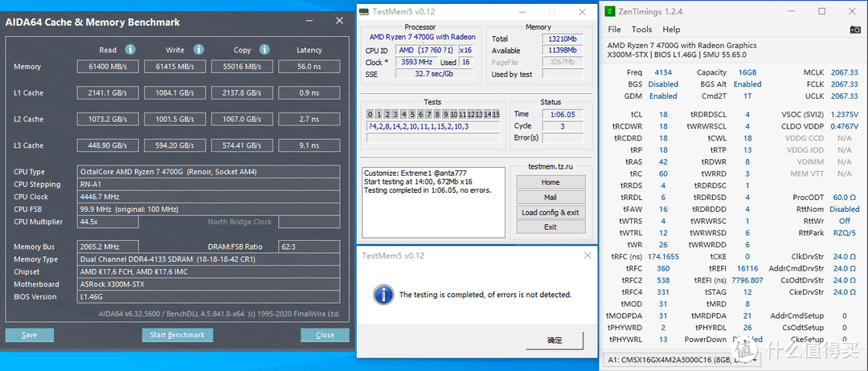868x371 pixels.
Task: Click the Time 1:06.05 status field
Action: tap(563, 115)
